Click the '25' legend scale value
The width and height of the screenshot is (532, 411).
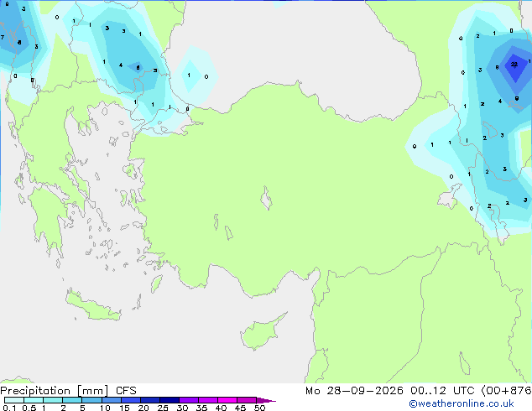click(163, 408)
